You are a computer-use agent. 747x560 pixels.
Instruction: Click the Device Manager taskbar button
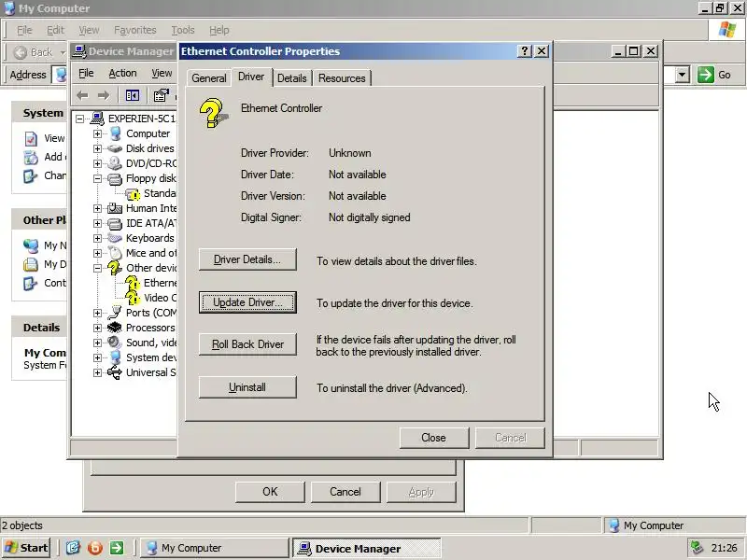(366, 548)
